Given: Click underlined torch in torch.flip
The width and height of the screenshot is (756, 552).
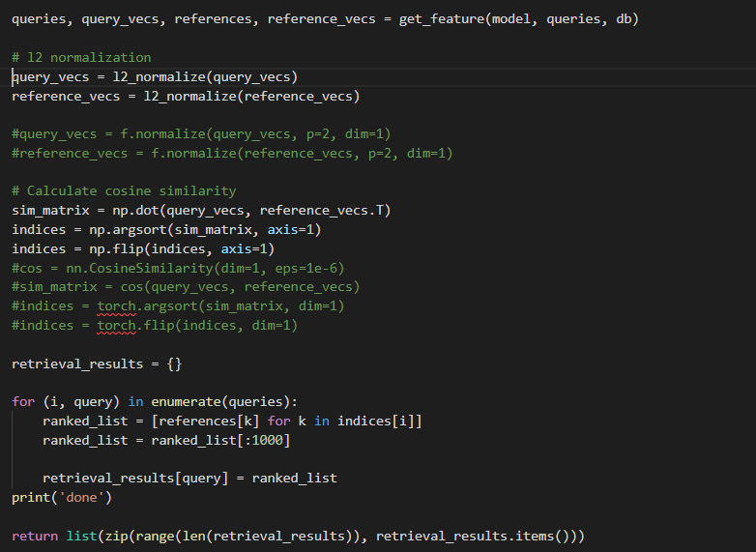Looking at the screenshot, I should 116,325.
